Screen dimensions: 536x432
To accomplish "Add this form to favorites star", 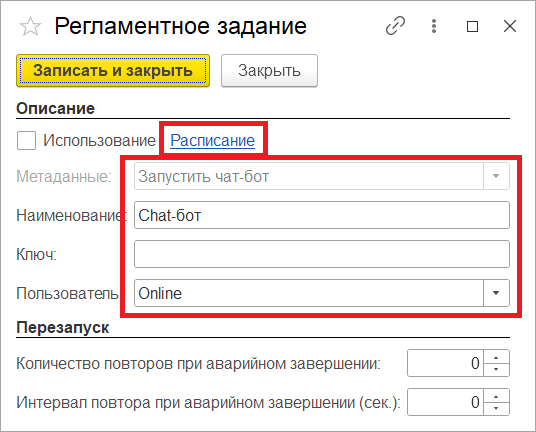I will click(30, 27).
